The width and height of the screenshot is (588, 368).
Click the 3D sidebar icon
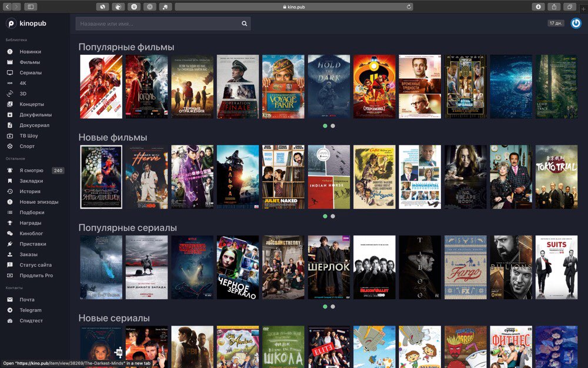coord(10,94)
